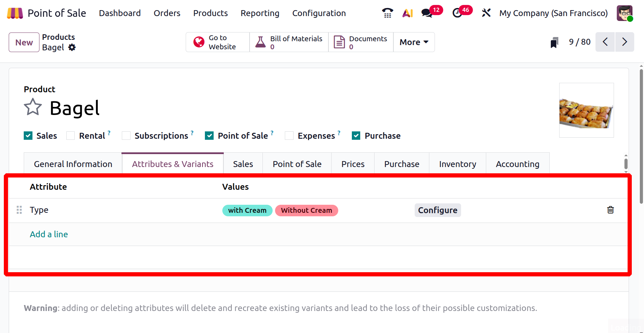Uncheck the Sales checkbox

coord(28,136)
